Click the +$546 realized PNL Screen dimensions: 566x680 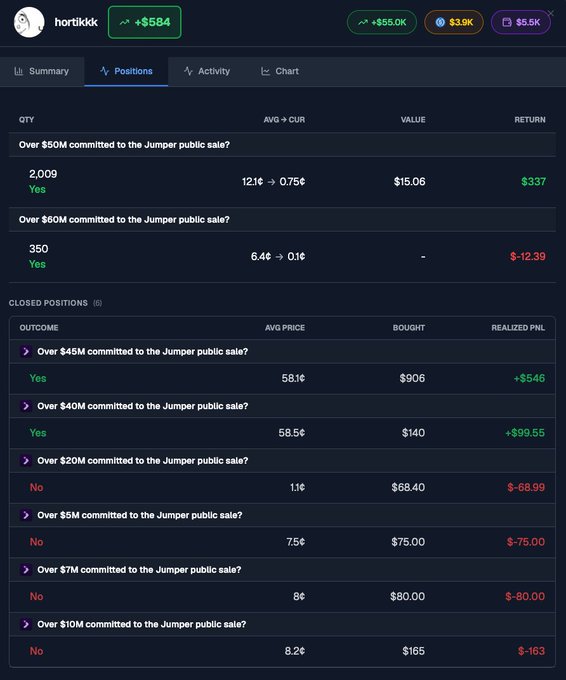[529, 379]
